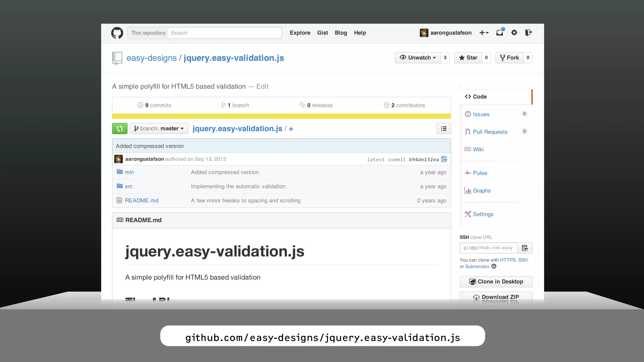Click the src folder icon
The image size is (644, 362).
pyautogui.click(x=120, y=186)
